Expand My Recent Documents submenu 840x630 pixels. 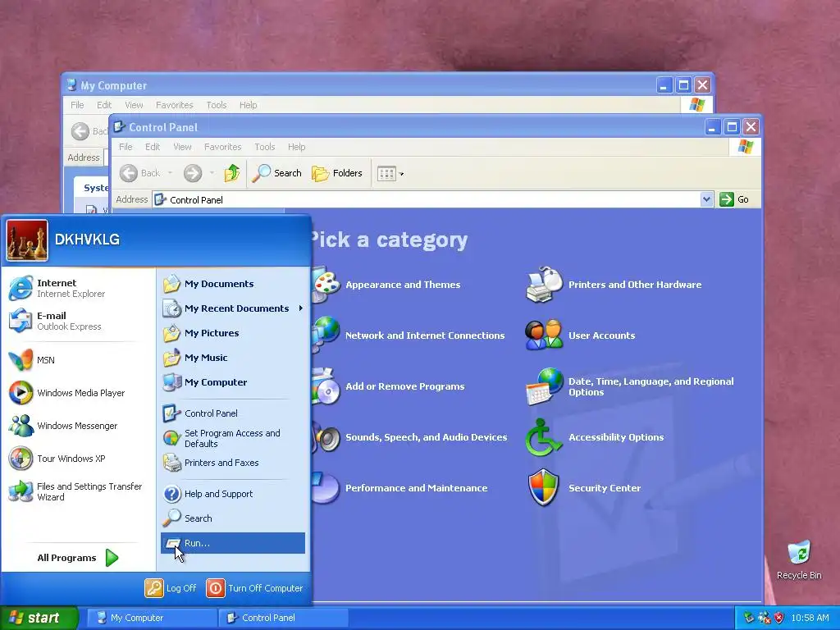pyautogui.click(x=232, y=308)
